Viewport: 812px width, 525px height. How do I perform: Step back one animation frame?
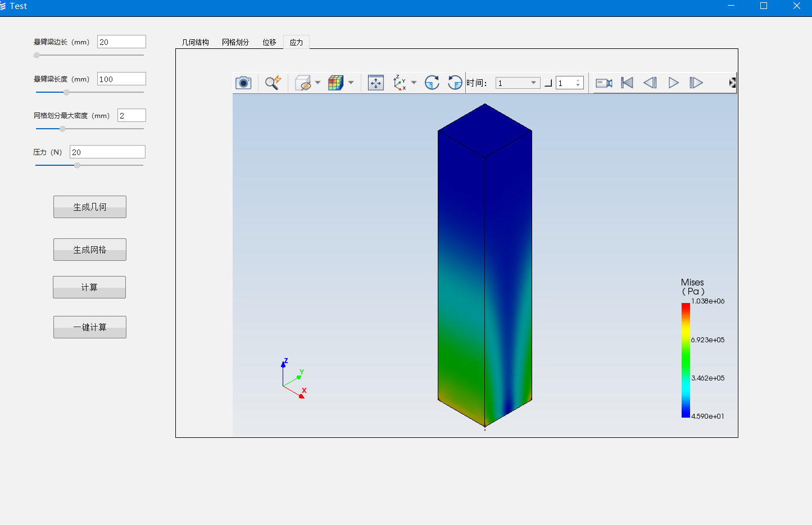click(650, 83)
